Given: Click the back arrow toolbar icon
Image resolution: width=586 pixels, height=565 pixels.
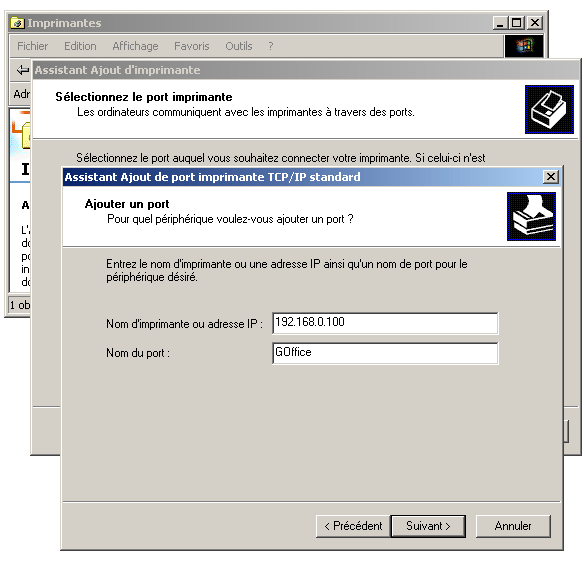Looking at the screenshot, I should pos(23,70).
